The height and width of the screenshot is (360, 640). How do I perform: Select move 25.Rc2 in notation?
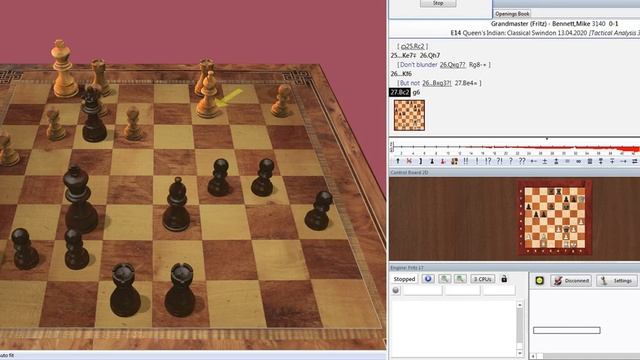(x=413, y=46)
